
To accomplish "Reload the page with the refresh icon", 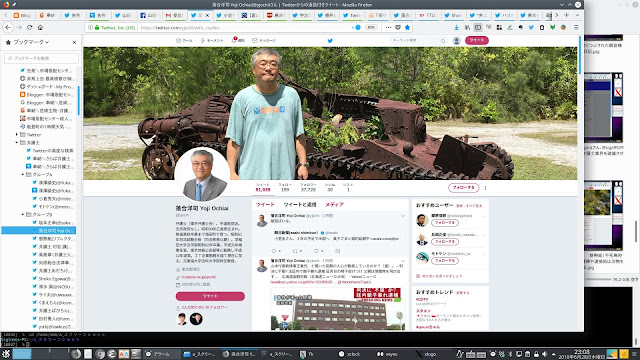I will pyautogui.click(x=29, y=27).
